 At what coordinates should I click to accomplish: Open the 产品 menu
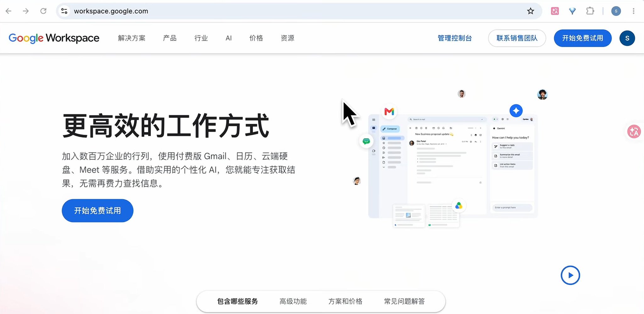pyautogui.click(x=170, y=38)
